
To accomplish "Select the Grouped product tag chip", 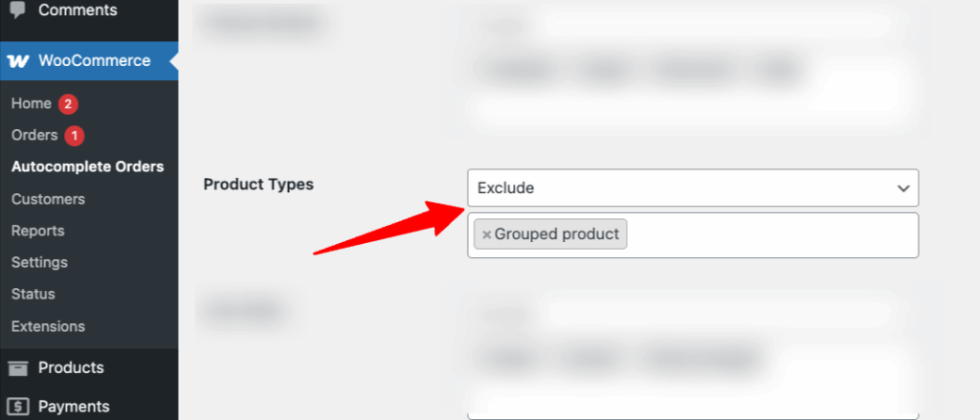I will pyautogui.click(x=550, y=234).
